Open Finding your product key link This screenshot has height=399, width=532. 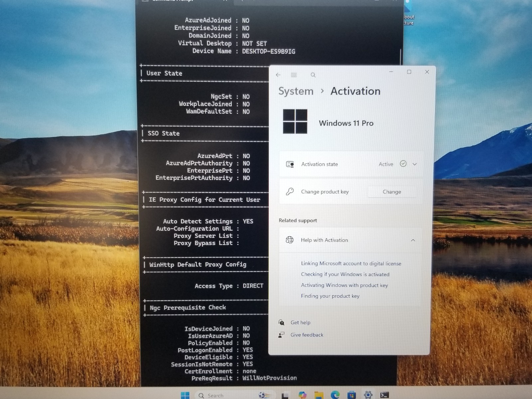coord(330,296)
